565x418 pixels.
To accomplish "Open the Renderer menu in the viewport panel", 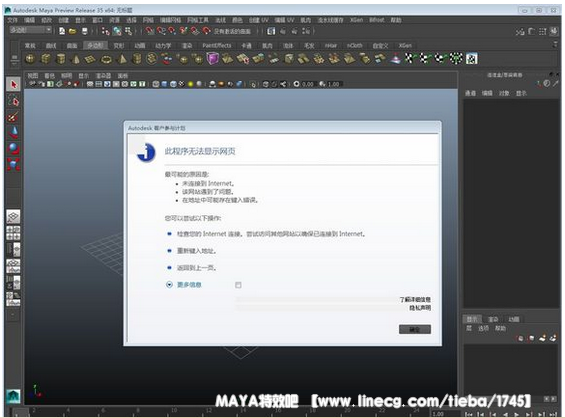I will [x=103, y=76].
